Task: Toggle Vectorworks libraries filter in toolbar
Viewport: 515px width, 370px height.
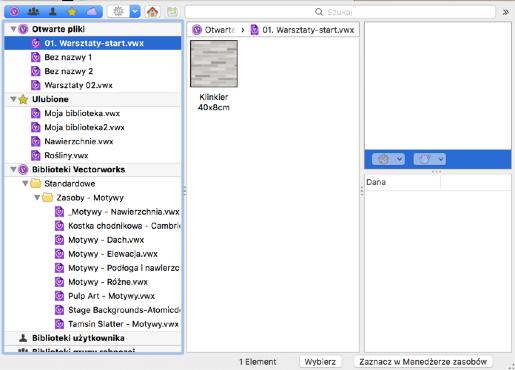Action: (x=14, y=12)
